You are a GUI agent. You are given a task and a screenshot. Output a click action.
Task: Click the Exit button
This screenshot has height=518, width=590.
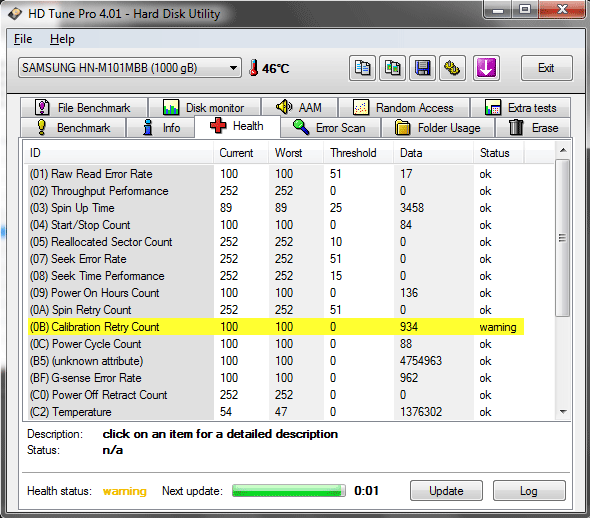click(x=547, y=68)
